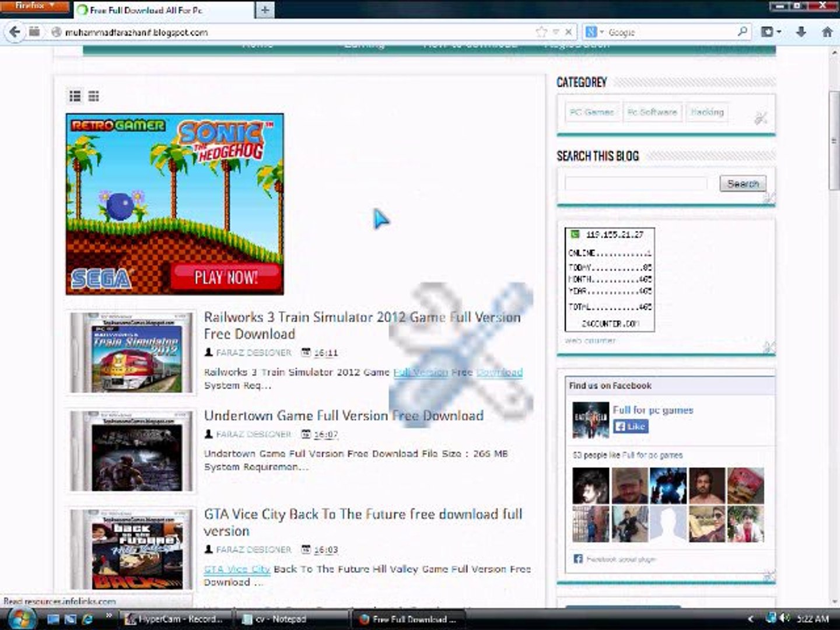Stop loading with the X button

(569, 32)
